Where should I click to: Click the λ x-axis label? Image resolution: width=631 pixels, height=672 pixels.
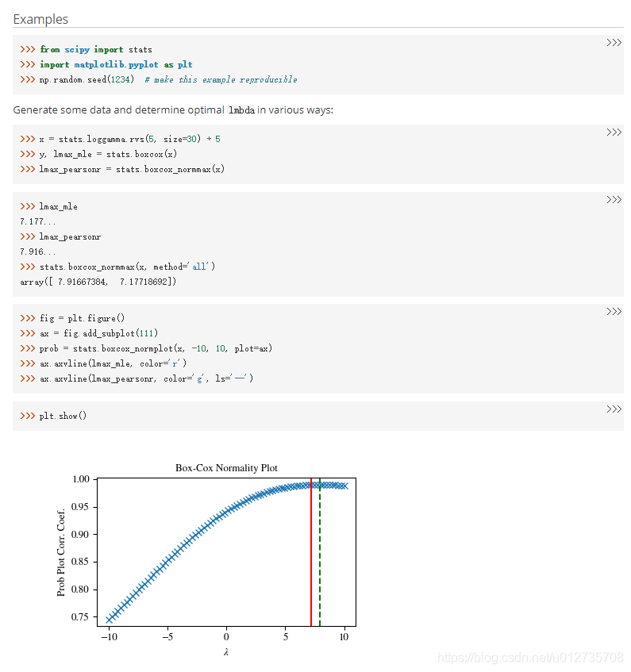tap(226, 651)
